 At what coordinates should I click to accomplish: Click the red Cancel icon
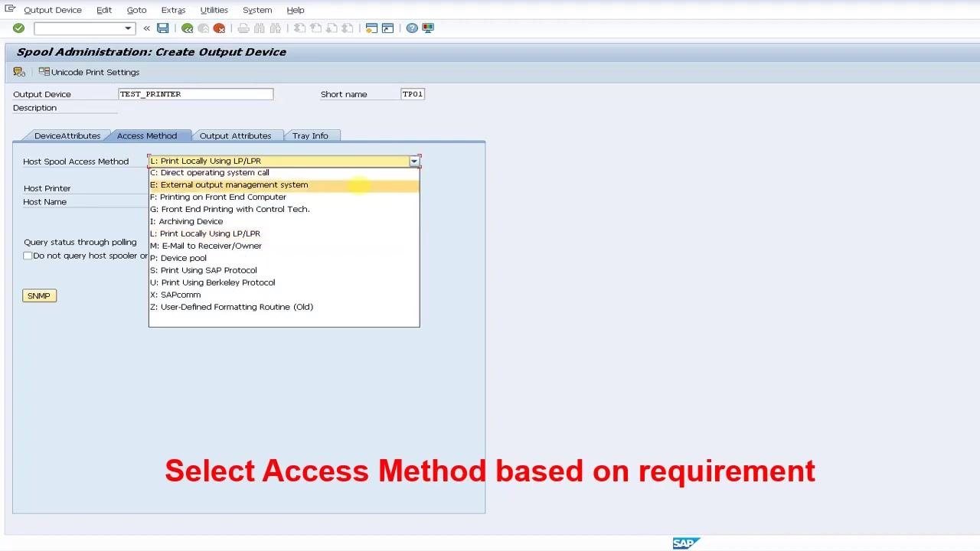pyautogui.click(x=219, y=28)
